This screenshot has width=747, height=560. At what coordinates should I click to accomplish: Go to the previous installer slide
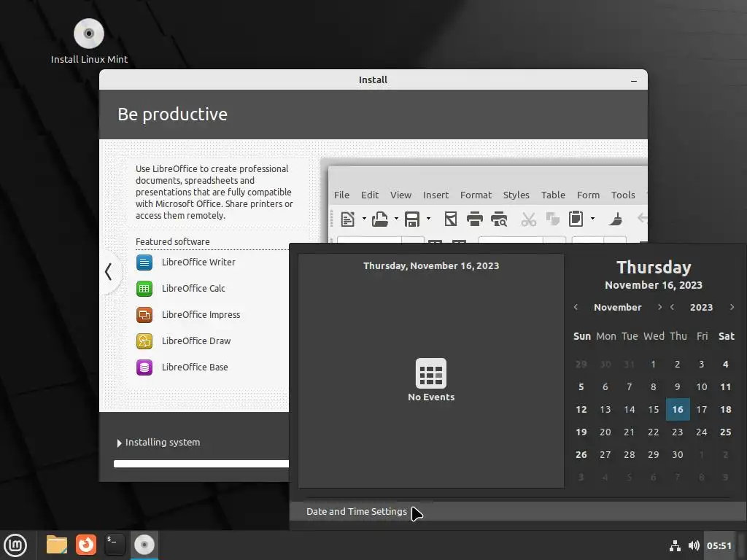coord(109,272)
